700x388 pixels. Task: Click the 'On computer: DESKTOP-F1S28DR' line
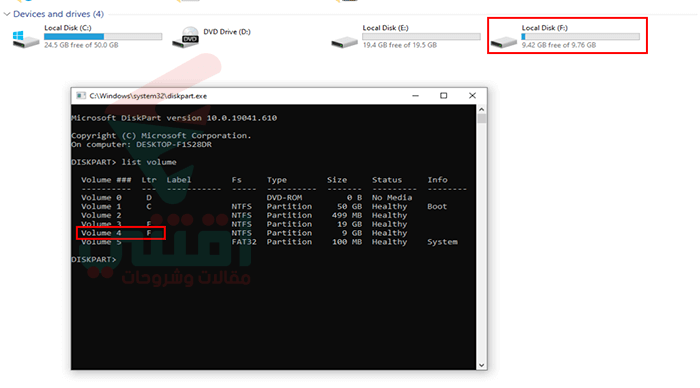(x=142, y=145)
